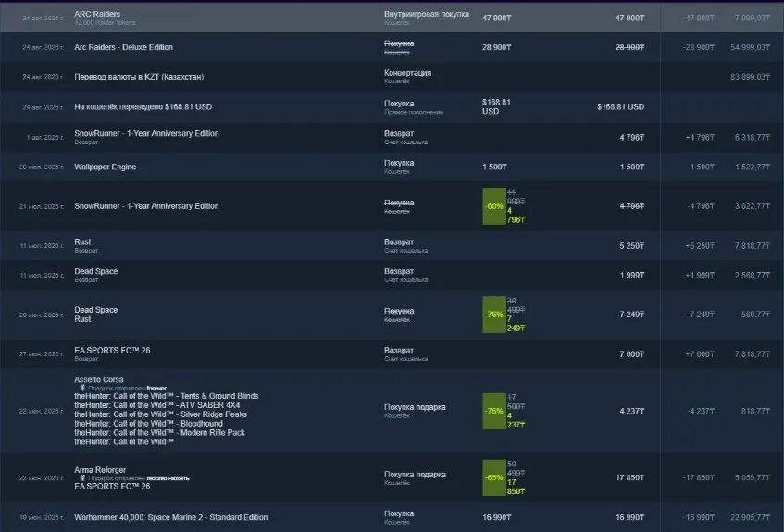784x532 pixels.
Task: Click Покупка подарка in the Assetto Corsa row
Action: pos(415,407)
